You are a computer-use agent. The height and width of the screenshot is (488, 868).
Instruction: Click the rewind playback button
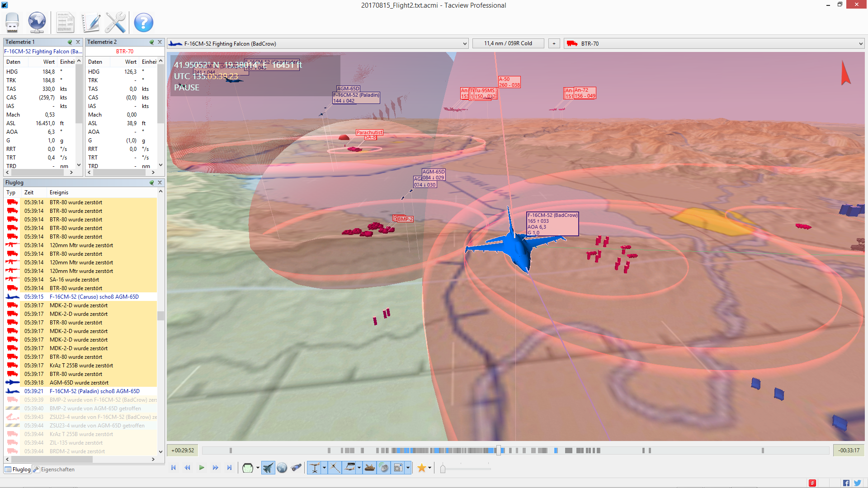[x=188, y=468]
